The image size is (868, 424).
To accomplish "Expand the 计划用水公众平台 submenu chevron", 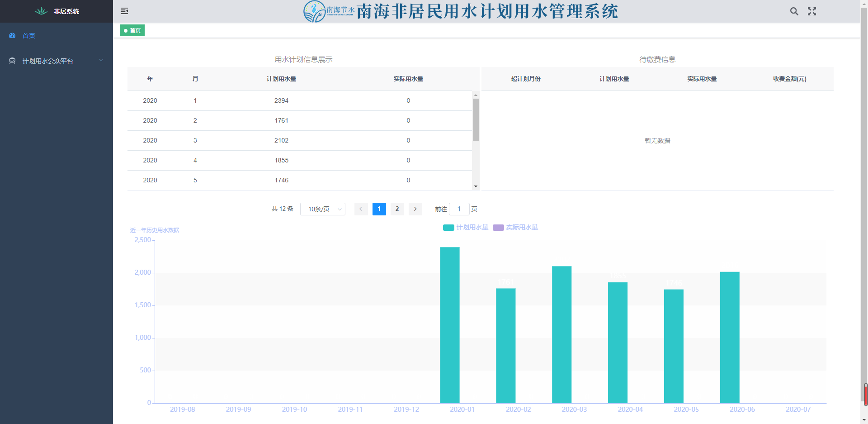I will pos(101,60).
